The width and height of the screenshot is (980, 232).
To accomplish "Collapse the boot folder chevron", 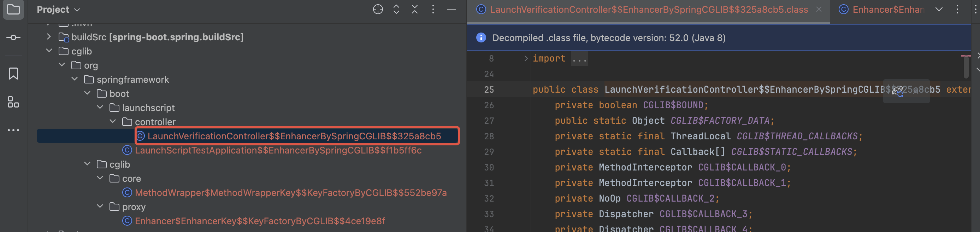I will [x=87, y=93].
